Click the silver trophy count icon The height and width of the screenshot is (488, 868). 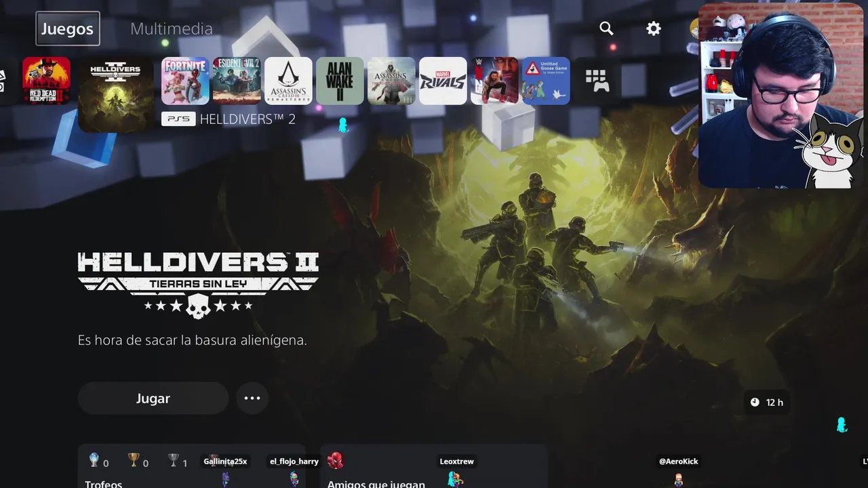point(173,460)
